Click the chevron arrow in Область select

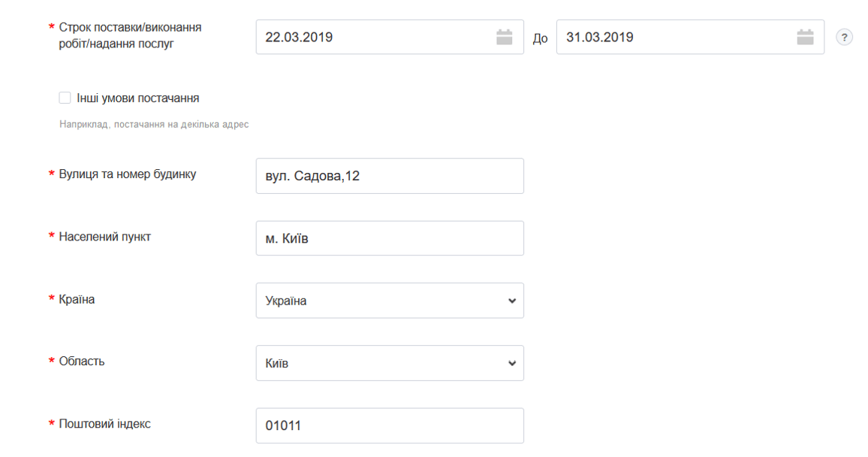(512, 363)
